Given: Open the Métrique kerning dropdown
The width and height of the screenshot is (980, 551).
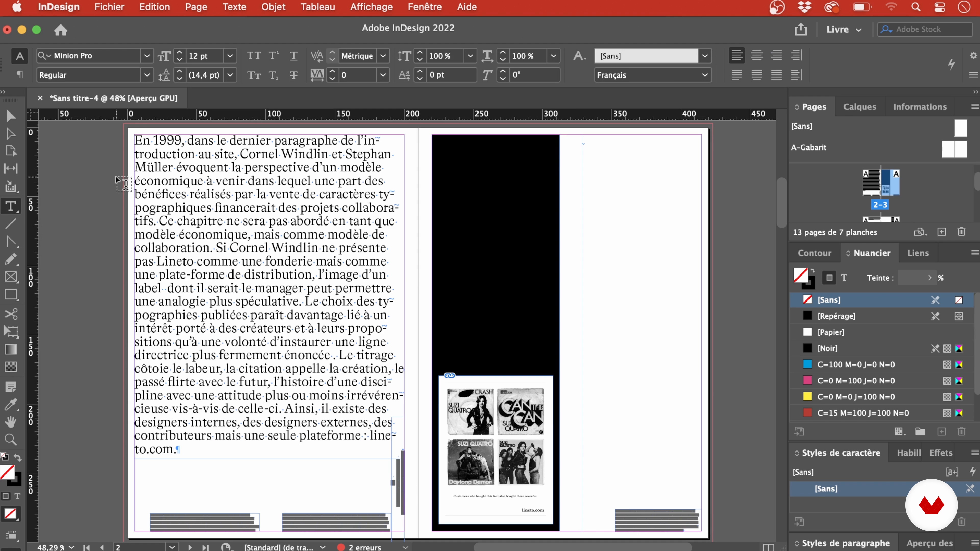Looking at the screenshot, I should (383, 56).
